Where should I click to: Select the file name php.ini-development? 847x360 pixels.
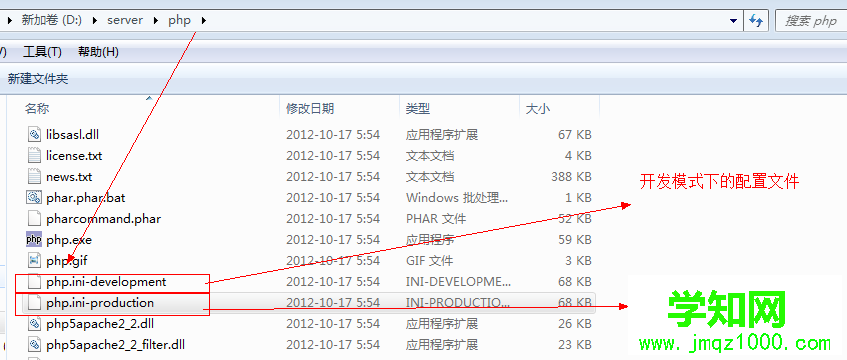(106, 282)
